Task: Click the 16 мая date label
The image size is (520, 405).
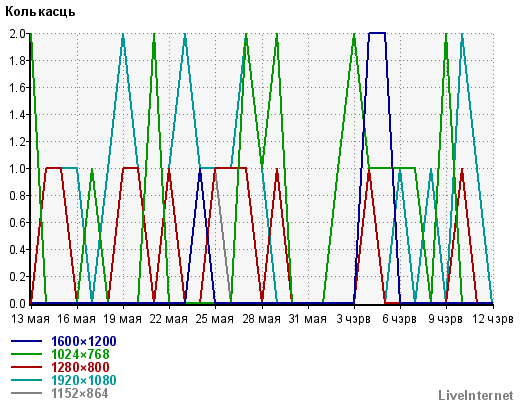Action: (x=77, y=319)
